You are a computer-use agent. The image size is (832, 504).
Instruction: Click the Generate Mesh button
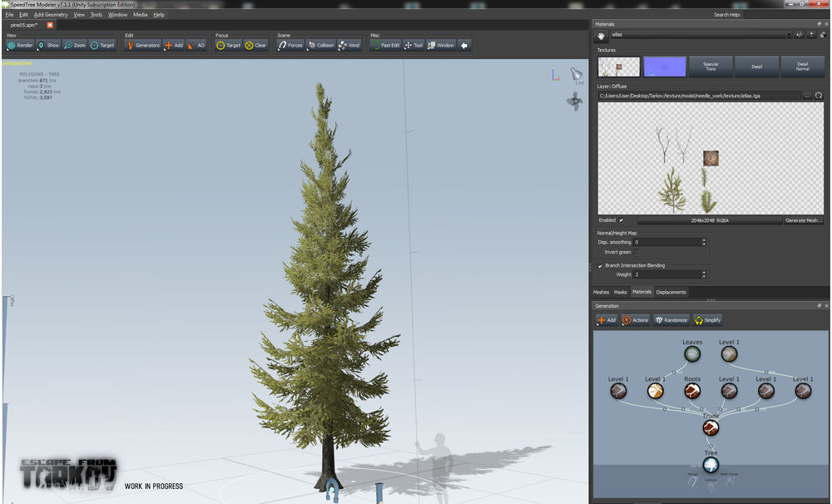point(804,220)
